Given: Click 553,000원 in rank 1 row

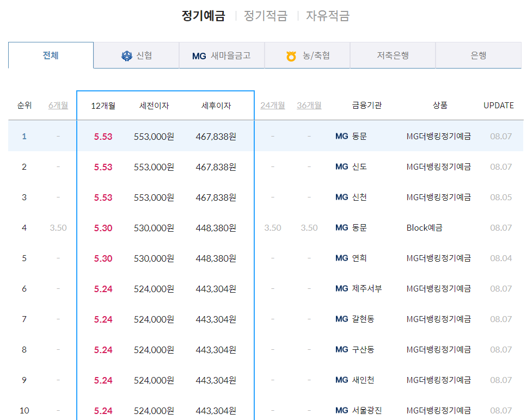Looking at the screenshot, I should tap(154, 137).
